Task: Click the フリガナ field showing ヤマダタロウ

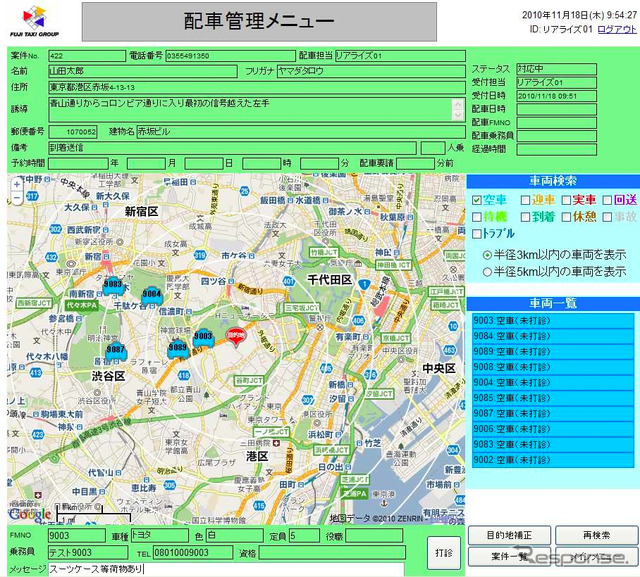Action: point(371,71)
